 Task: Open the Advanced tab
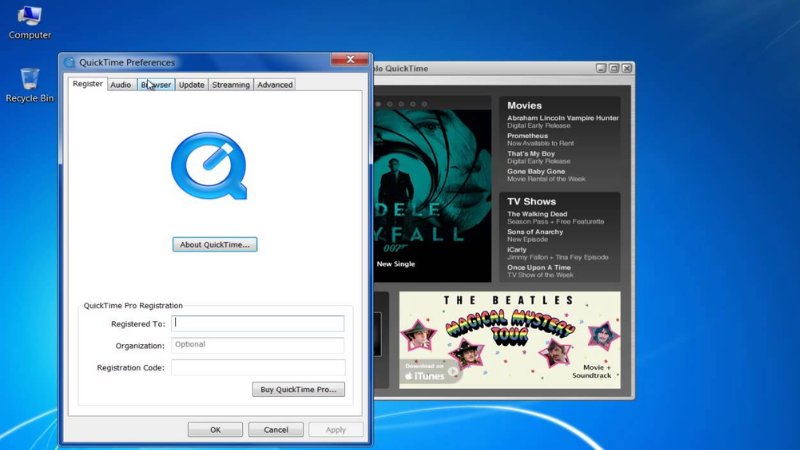point(274,85)
